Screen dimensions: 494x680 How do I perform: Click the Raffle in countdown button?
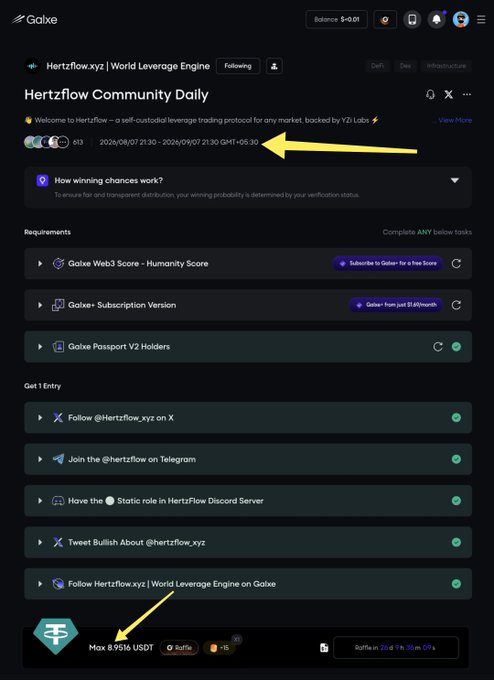(396, 647)
